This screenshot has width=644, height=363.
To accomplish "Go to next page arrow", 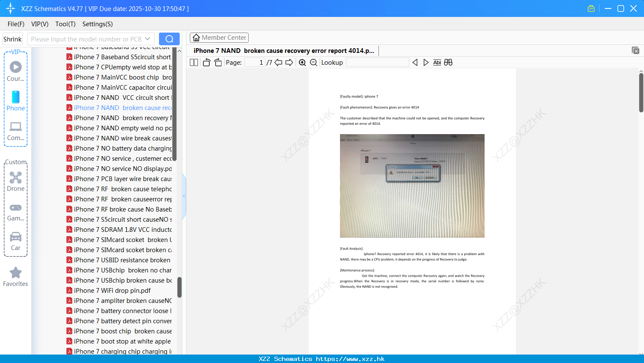I will [x=289, y=63].
